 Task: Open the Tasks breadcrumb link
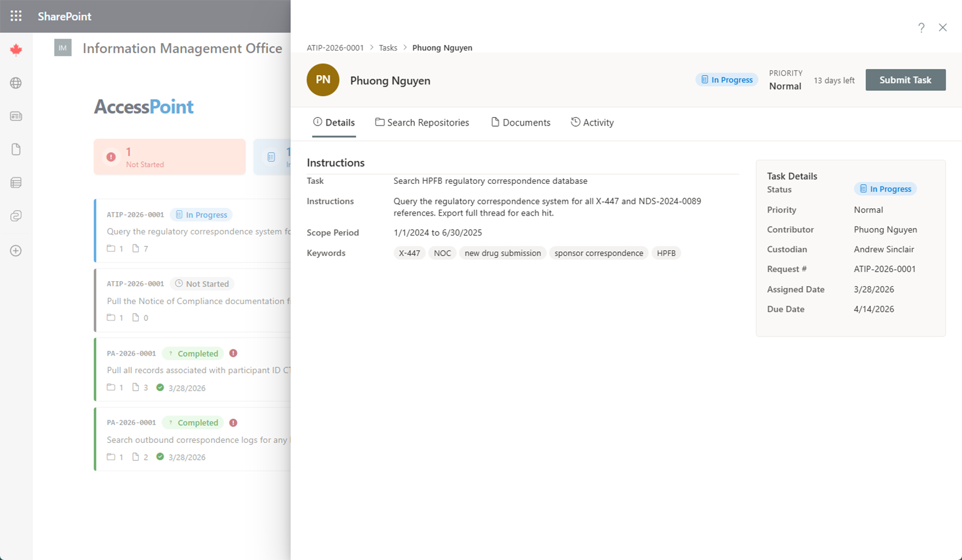(388, 47)
